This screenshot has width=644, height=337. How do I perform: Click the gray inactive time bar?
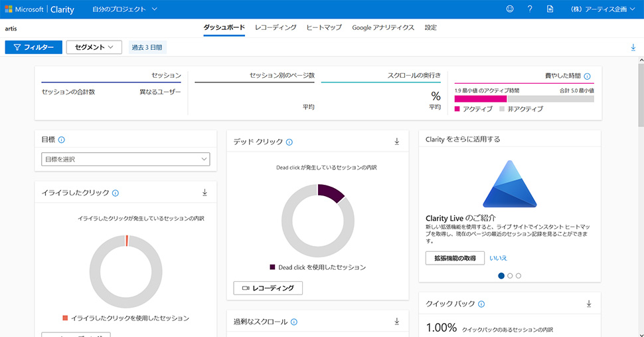click(x=551, y=98)
